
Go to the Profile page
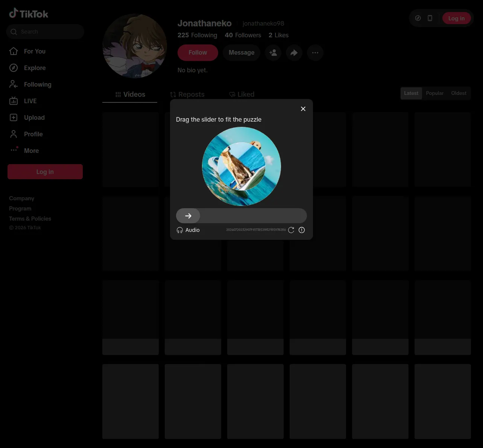pos(33,134)
